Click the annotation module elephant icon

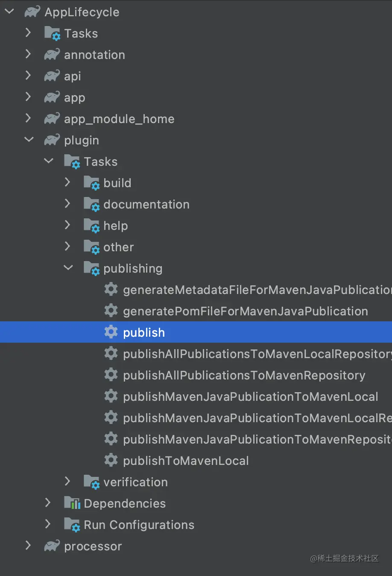(x=52, y=54)
